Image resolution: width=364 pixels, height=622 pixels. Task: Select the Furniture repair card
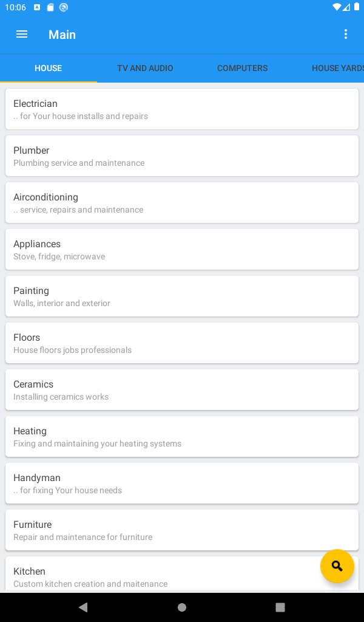coord(181,530)
